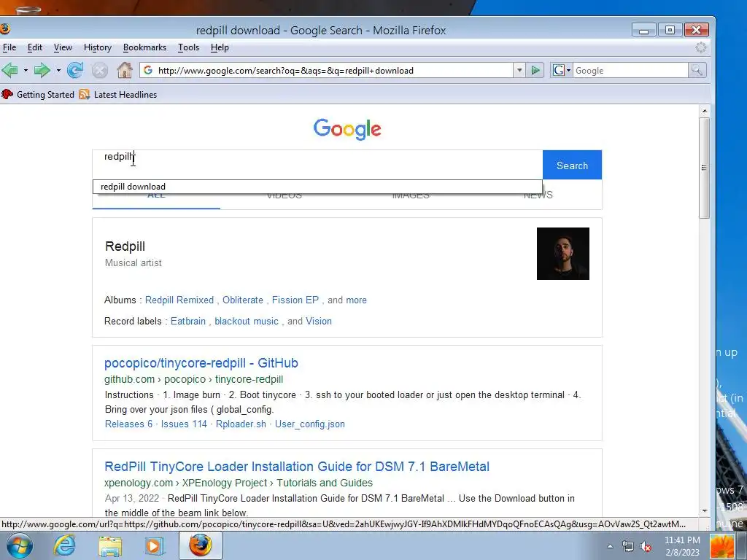Click the Getting Started bookmark label

click(x=46, y=94)
